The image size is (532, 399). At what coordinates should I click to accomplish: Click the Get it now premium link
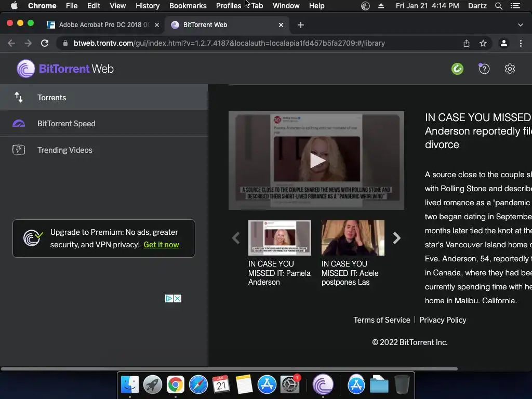pyautogui.click(x=161, y=245)
